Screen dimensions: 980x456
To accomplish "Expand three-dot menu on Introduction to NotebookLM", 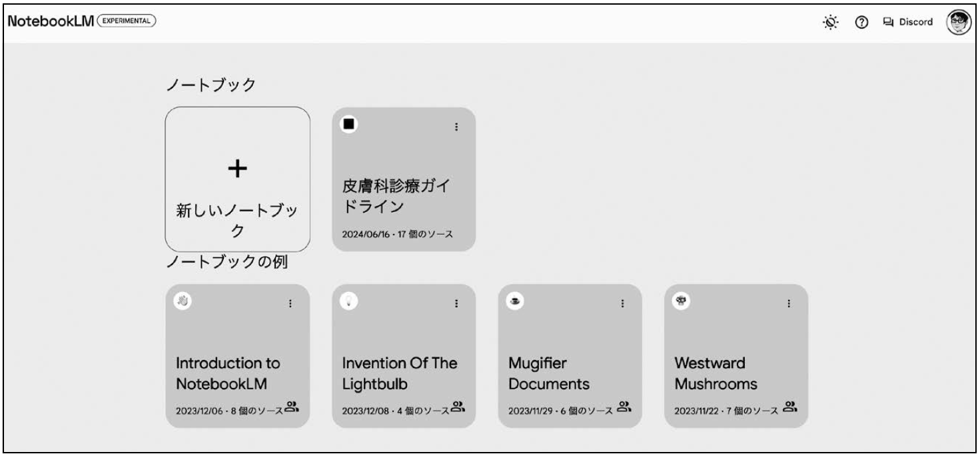I will click(290, 303).
